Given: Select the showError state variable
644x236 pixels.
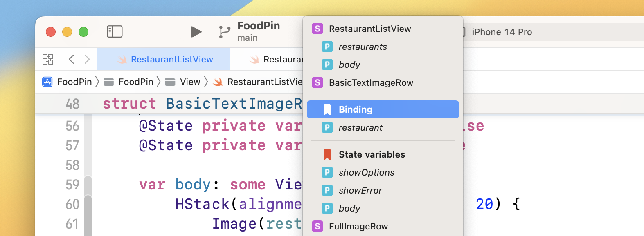Looking at the screenshot, I should click(360, 190).
